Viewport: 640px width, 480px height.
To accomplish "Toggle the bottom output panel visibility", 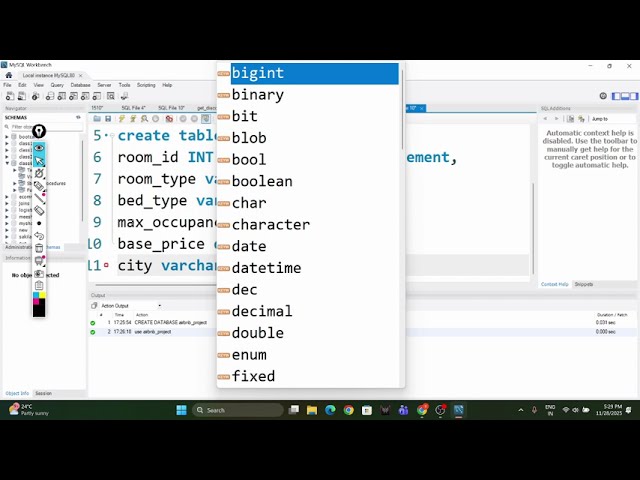I will coord(624,96).
